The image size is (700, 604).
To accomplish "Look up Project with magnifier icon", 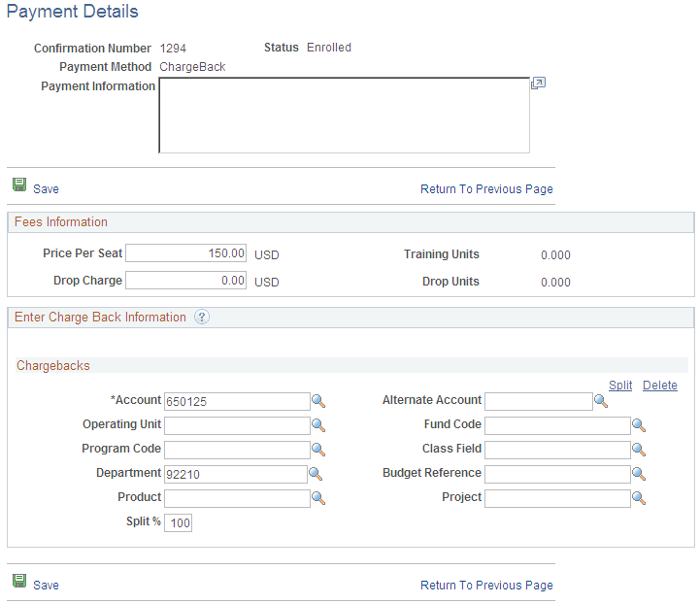I will click(639, 498).
